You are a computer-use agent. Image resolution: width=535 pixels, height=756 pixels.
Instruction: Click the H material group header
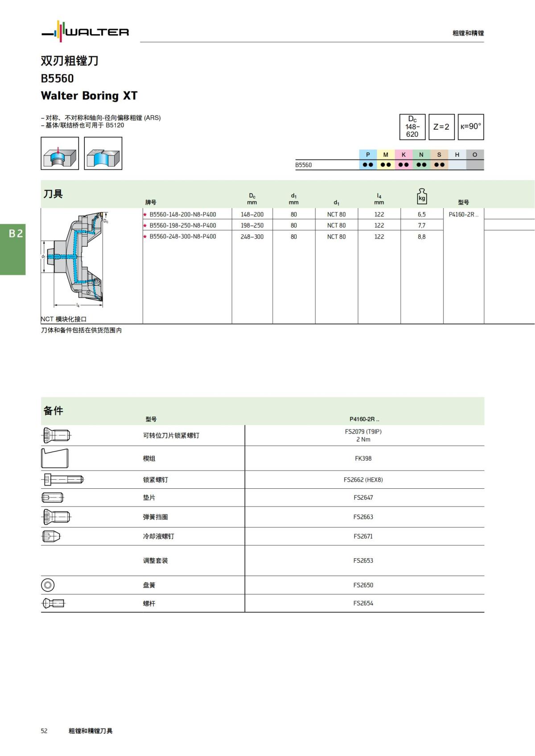click(x=457, y=155)
